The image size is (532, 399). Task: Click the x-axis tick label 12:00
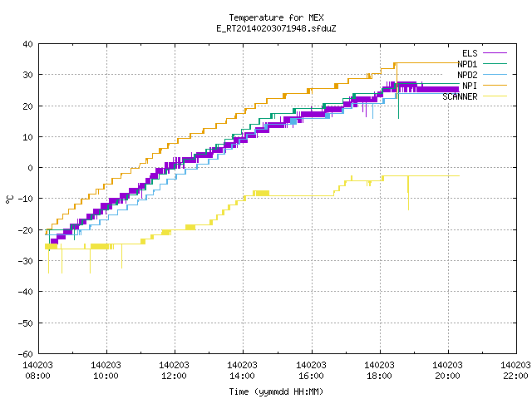(174, 376)
